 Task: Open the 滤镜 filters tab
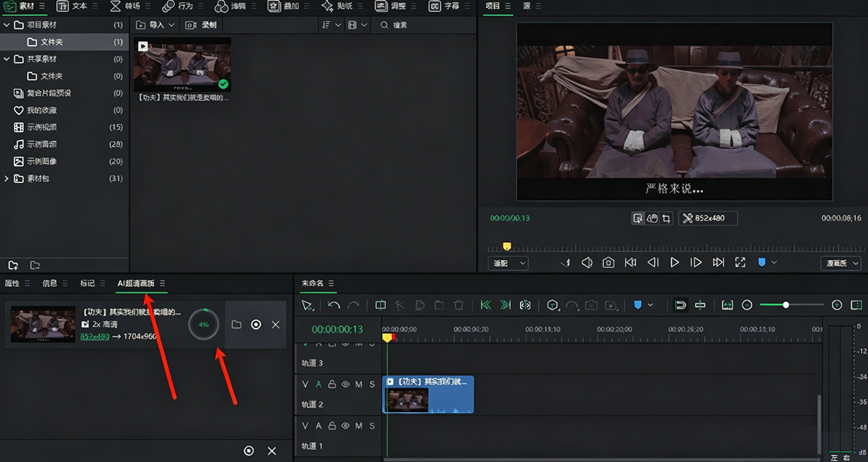tap(231, 6)
